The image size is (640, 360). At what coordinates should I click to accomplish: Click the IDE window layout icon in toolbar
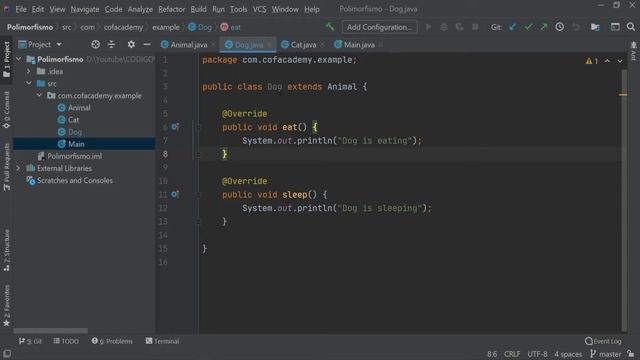coord(615,27)
